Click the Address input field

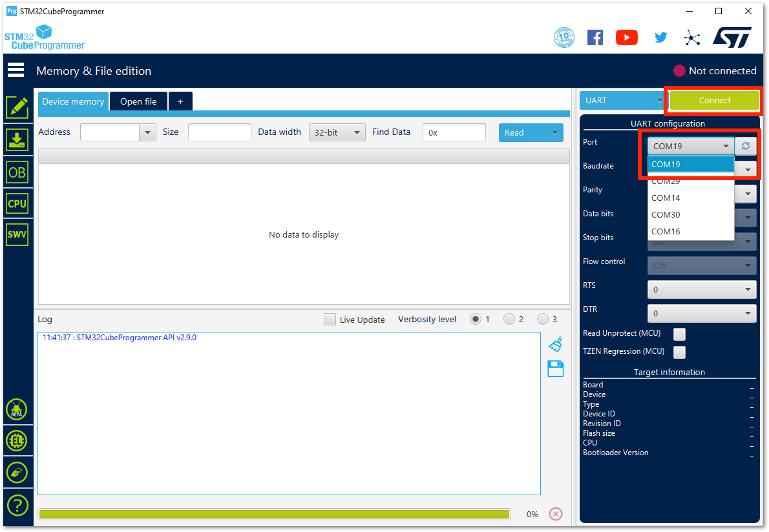[110, 132]
